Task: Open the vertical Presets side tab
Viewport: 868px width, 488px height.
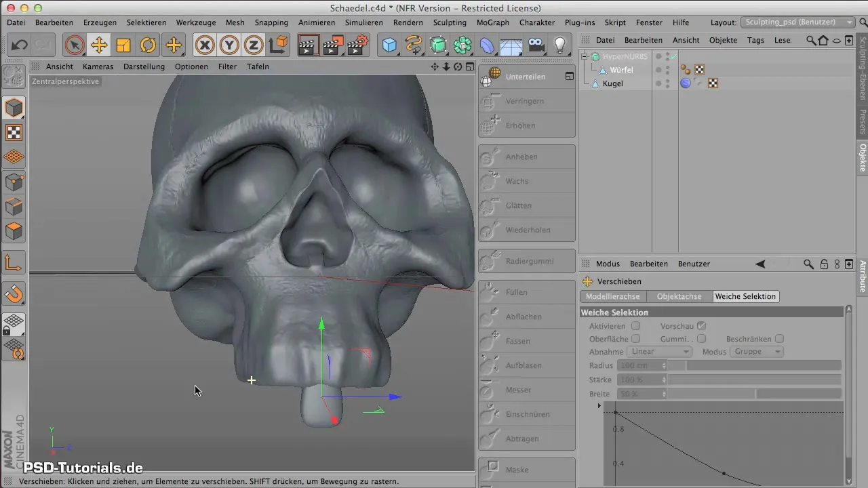Action: [863, 123]
